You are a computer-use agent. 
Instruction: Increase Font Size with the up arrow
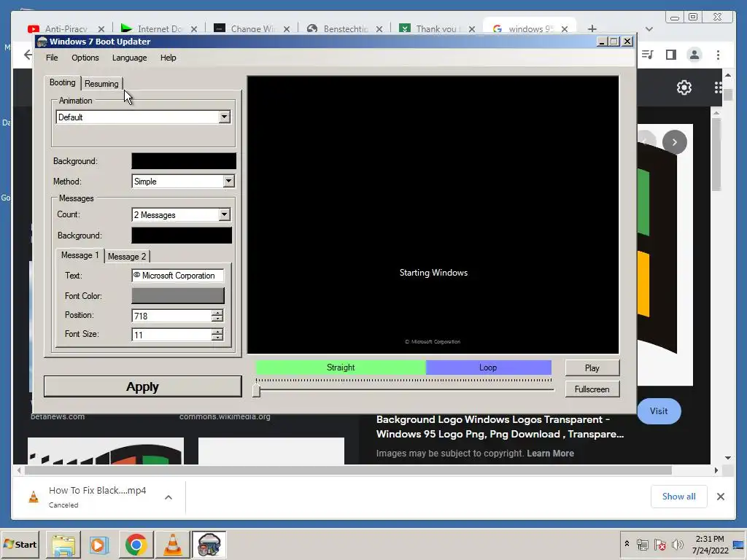(x=217, y=332)
